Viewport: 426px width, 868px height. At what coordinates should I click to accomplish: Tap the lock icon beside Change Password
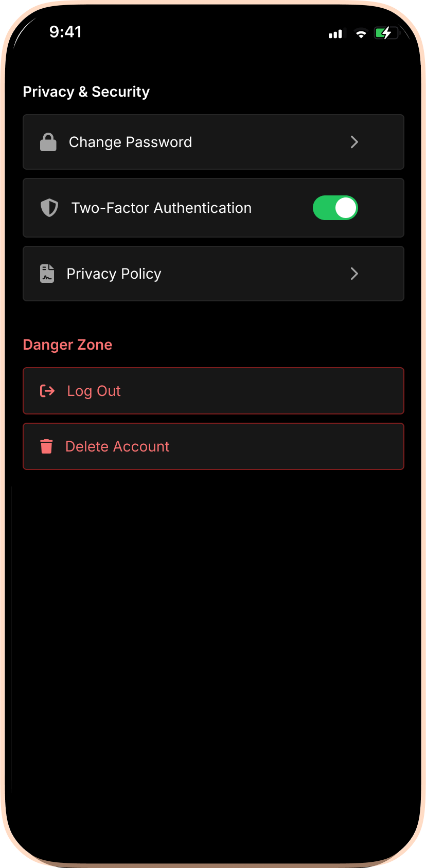point(48,142)
